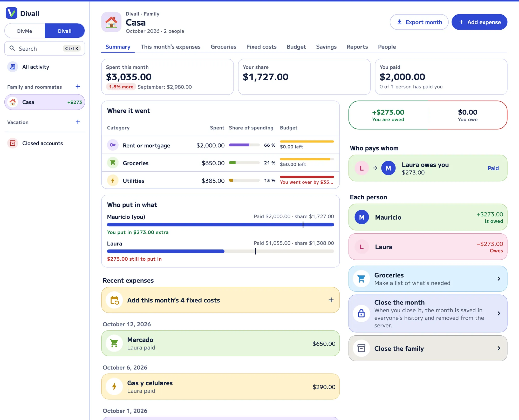Open the Mercado $650.00 expense

pos(220,343)
